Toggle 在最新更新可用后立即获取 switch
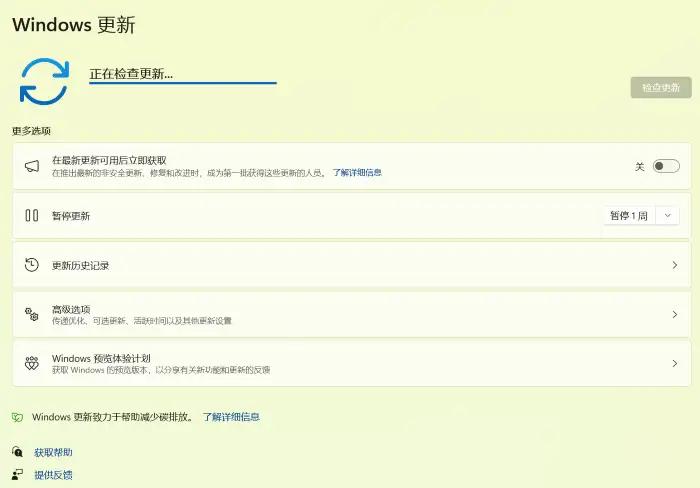 pyautogui.click(x=666, y=166)
